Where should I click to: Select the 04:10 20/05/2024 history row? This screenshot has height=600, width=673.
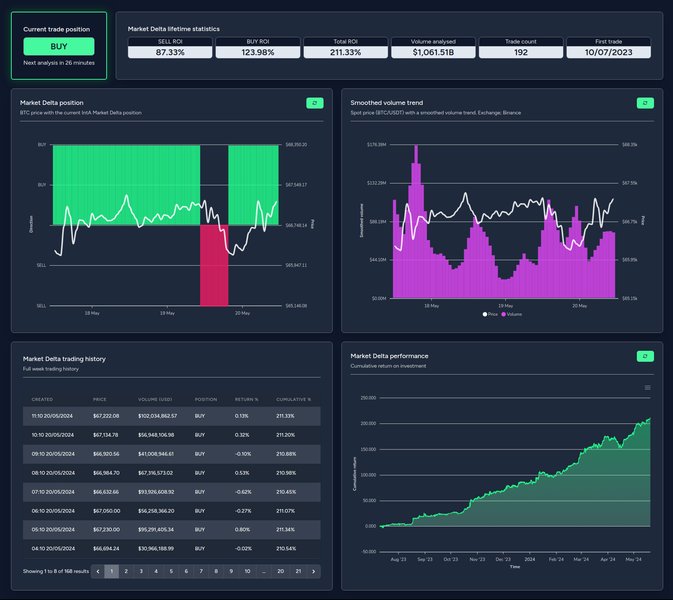(172, 548)
